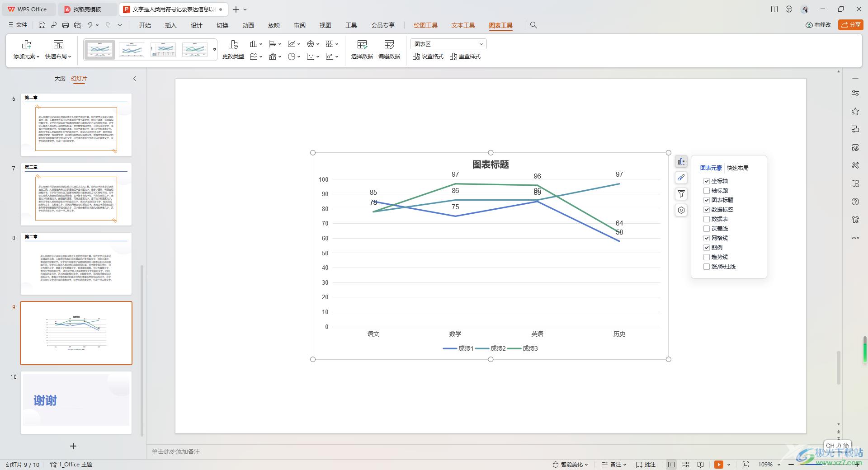The height and width of the screenshot is (470, 868).
Task: Open the column chart type dropdown
Action: tap(256, 44)
